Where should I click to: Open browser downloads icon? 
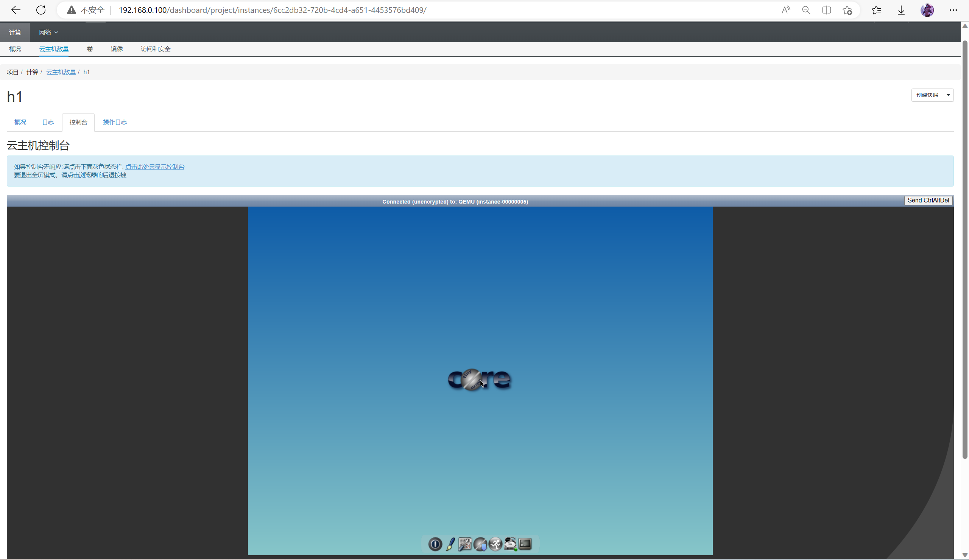pyautogui.click(x=901, y=10)
